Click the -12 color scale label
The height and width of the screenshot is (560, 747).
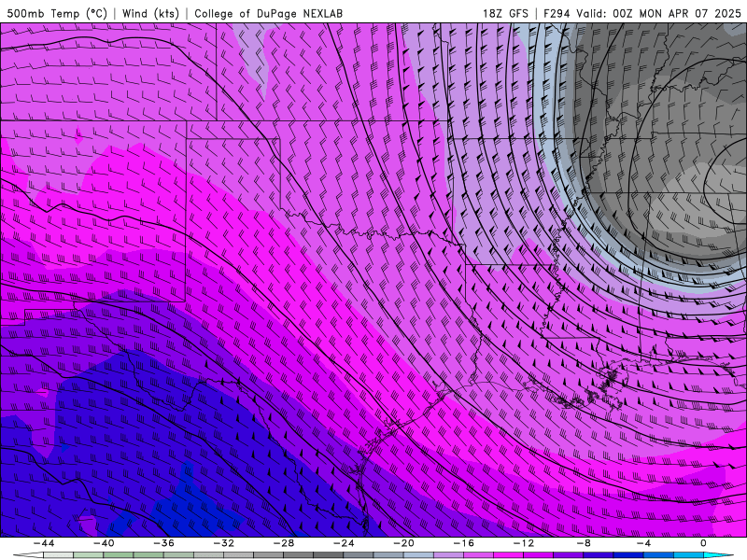coord(524,543)
